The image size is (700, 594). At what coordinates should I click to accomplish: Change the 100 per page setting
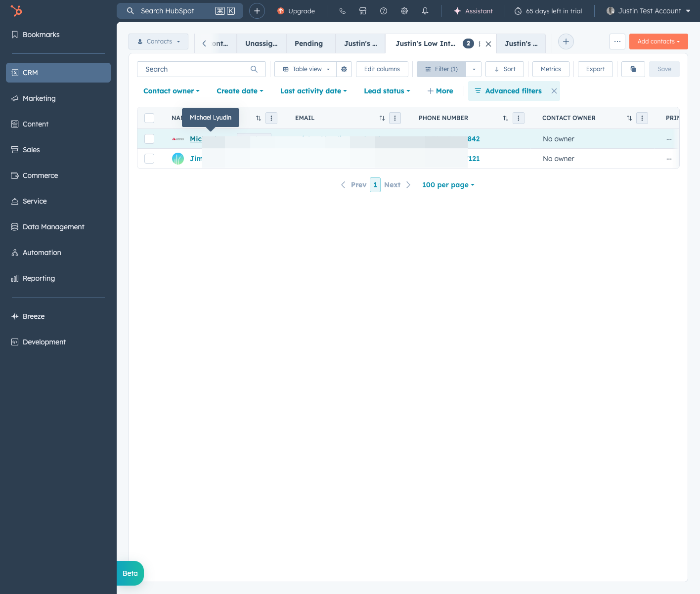(x=448, y=185)
